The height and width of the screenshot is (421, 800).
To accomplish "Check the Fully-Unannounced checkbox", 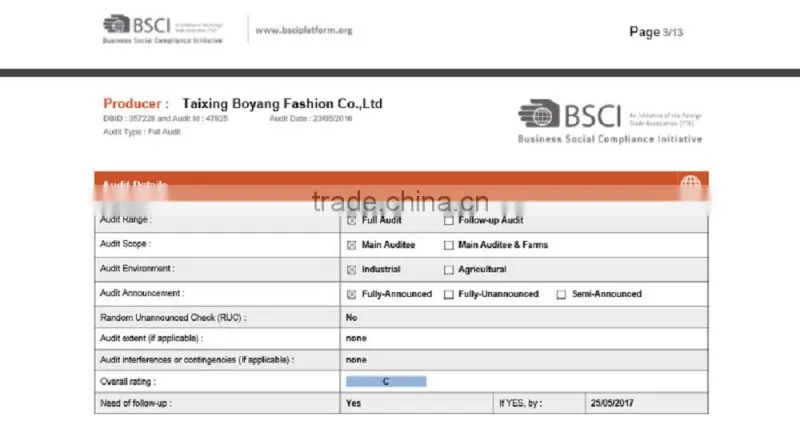I will point(448,294).
